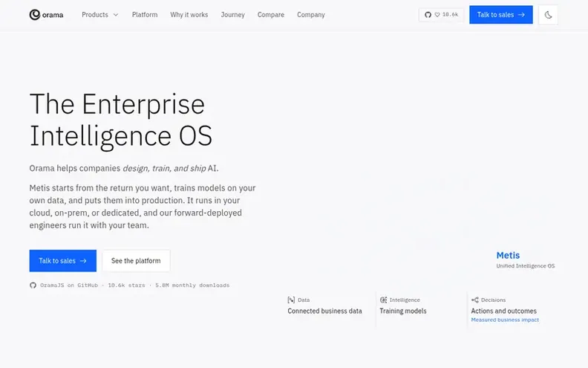The width and height of the screenshot is (588, 368).
Task: Click the Metis label
Action: (508, 255)
